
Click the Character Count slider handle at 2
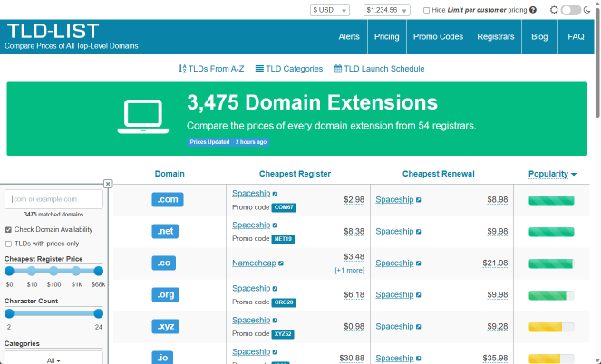9,313
